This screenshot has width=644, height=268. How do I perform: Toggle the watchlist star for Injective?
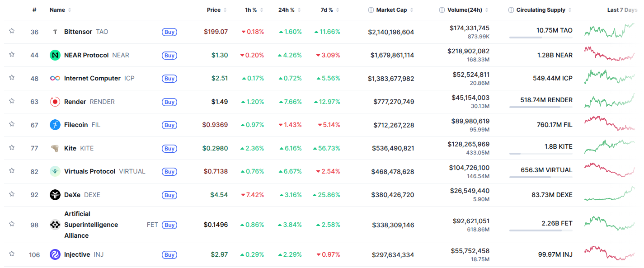click(12, 254)
